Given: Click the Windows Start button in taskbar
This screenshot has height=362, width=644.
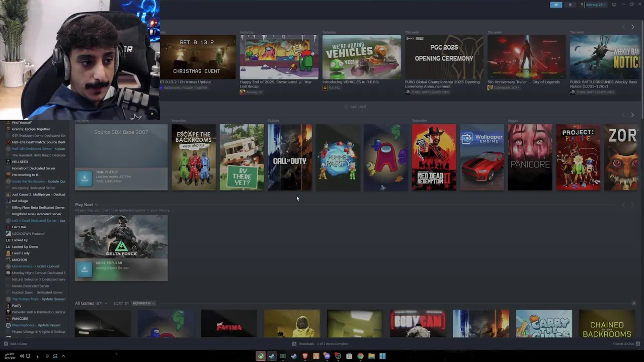Looking at the screenshot, I should (382, 356).
